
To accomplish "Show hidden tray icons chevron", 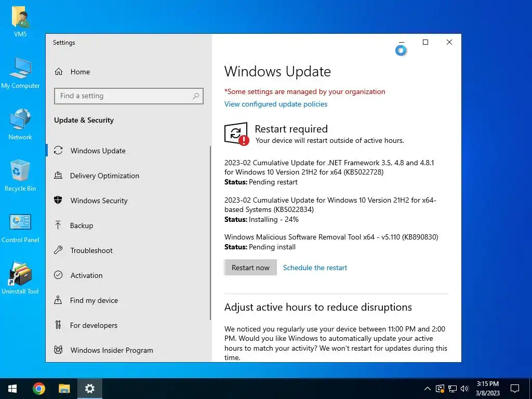I will click(x=428, y=389).
